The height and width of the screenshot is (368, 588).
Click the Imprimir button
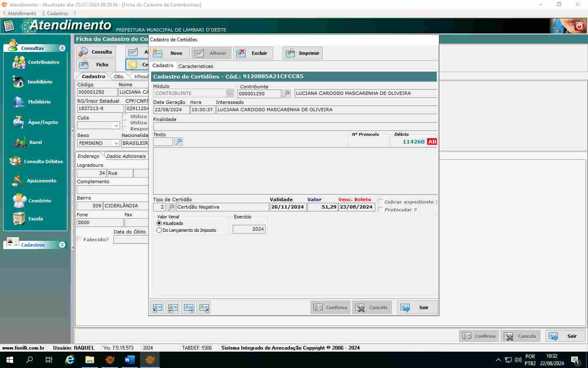click(303, 53)
